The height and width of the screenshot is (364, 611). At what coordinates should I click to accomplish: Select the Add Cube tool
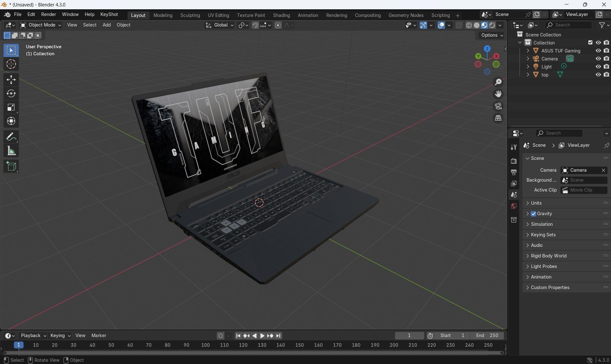(x=11, y=166)
